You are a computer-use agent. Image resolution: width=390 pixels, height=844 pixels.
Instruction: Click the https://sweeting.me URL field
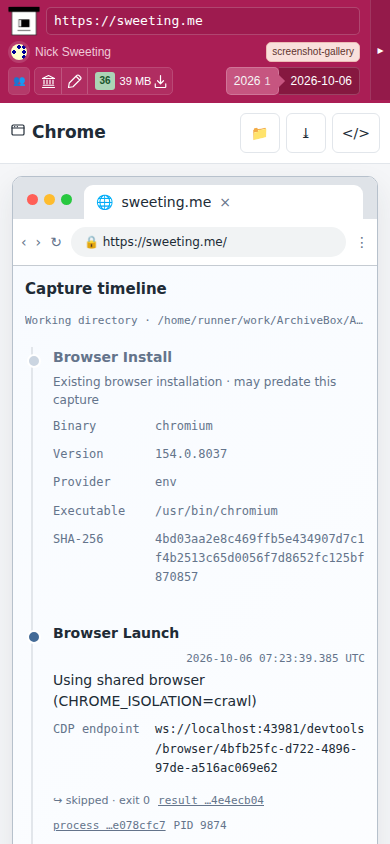tap(203, 21)
